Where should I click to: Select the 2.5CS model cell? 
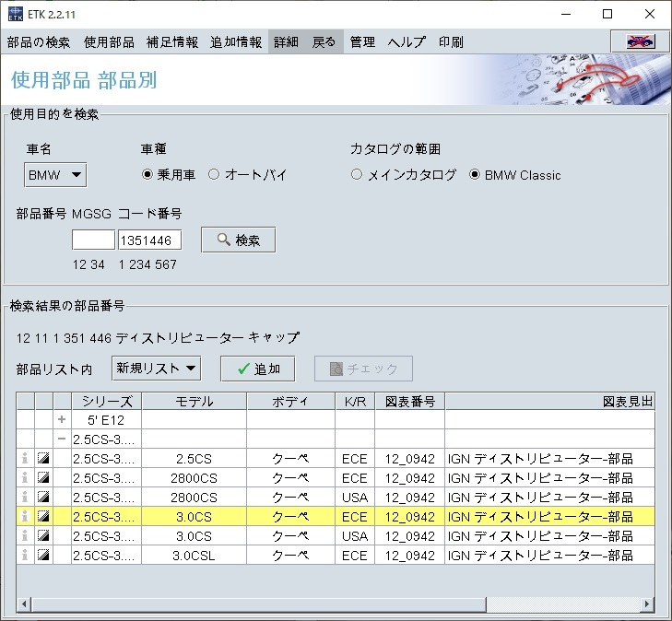[x=195, y=459]
